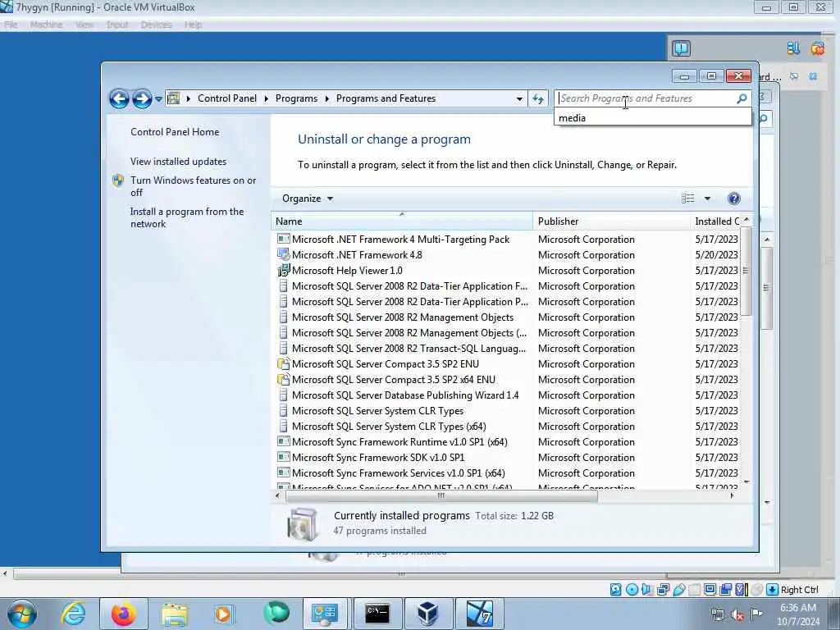
Task: Open Control Panel Home link
Action: coord(175,132)
